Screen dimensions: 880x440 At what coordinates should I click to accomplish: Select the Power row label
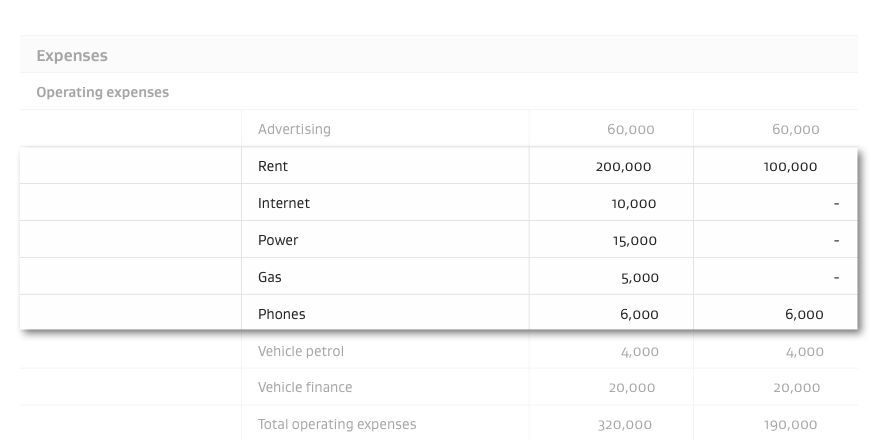pyautogui.click(x=278, y=240)
